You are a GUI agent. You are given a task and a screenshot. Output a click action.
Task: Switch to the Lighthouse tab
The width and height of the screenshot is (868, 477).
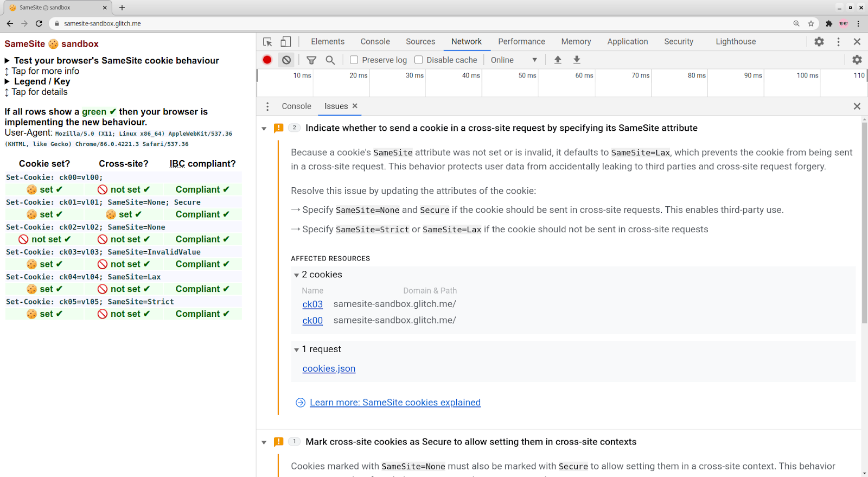(x=735, y=42)
